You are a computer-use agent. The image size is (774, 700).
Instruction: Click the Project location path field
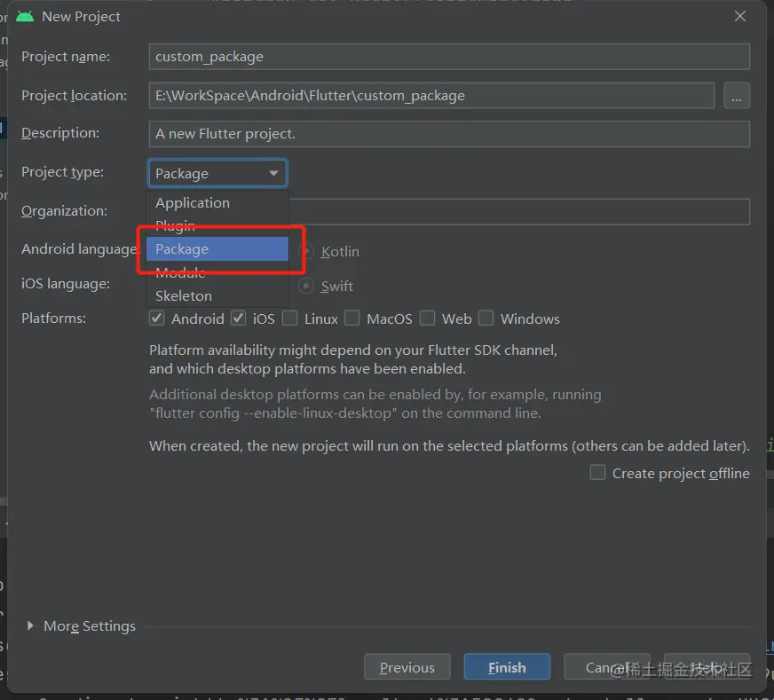[x=431, y=95]
